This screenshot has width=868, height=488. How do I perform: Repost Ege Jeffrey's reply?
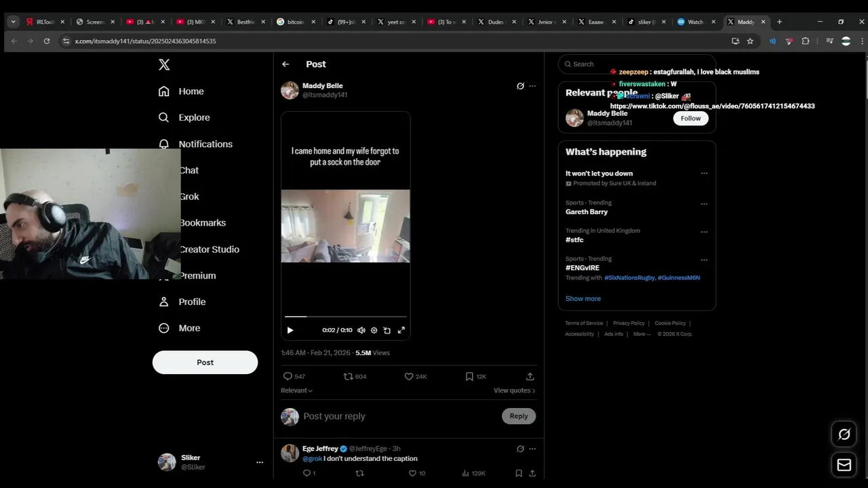359,473
